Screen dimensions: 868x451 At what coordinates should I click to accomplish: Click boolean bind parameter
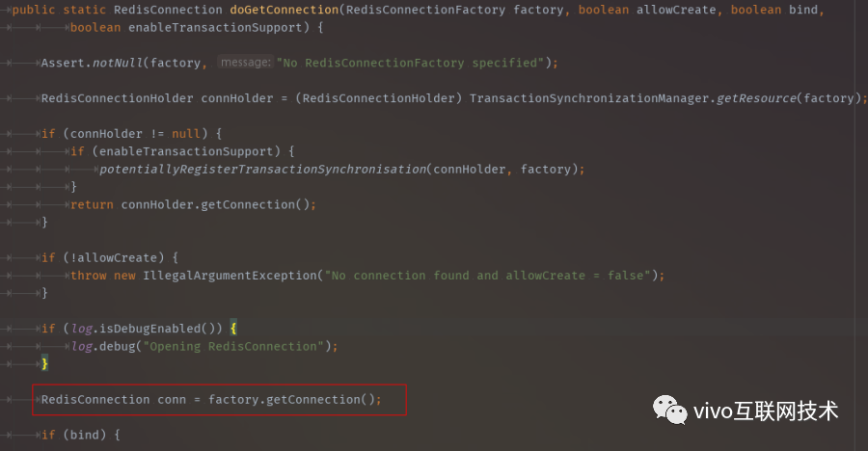pyautogui.click(x=773, y=10)
